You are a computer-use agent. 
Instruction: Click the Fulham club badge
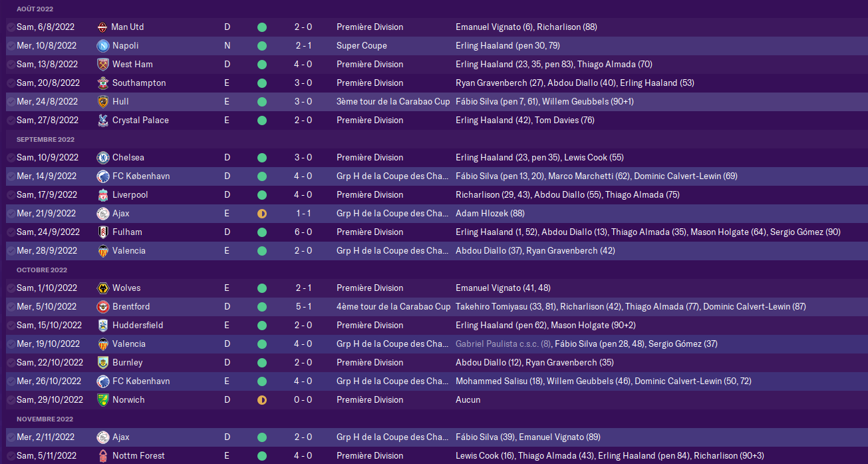click(103, 232)
